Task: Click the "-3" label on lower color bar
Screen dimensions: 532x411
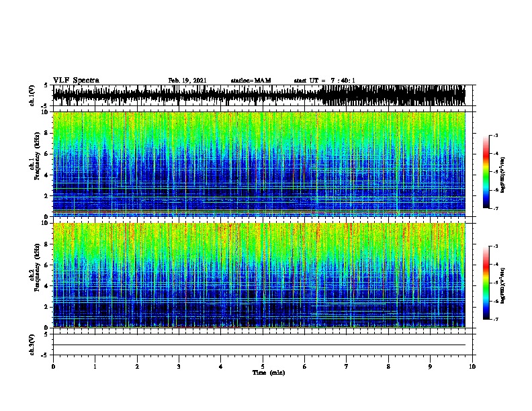Action: pos(495,246)
